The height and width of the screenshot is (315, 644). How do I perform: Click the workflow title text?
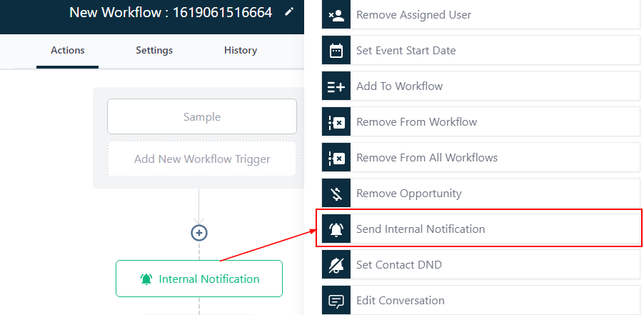point(171,12)
